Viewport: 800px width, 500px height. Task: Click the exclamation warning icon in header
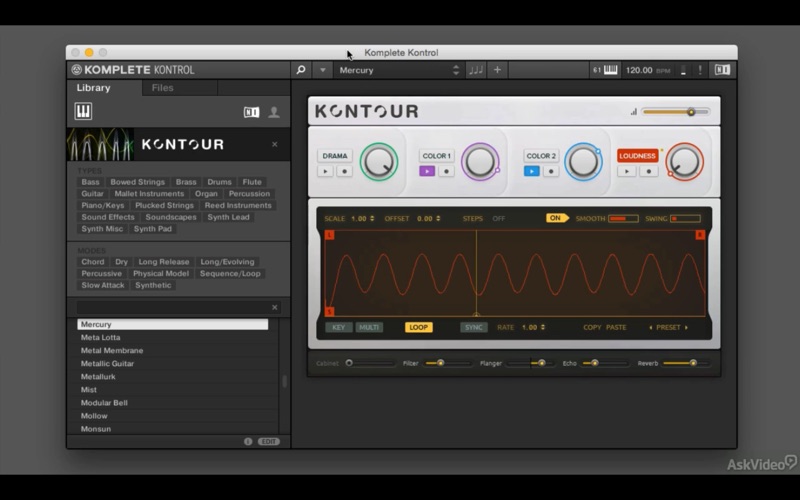(x=700, y=70)
